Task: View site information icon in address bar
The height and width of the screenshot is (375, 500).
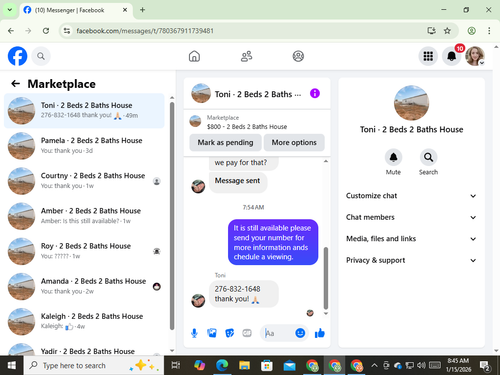Action: (67, 31)
